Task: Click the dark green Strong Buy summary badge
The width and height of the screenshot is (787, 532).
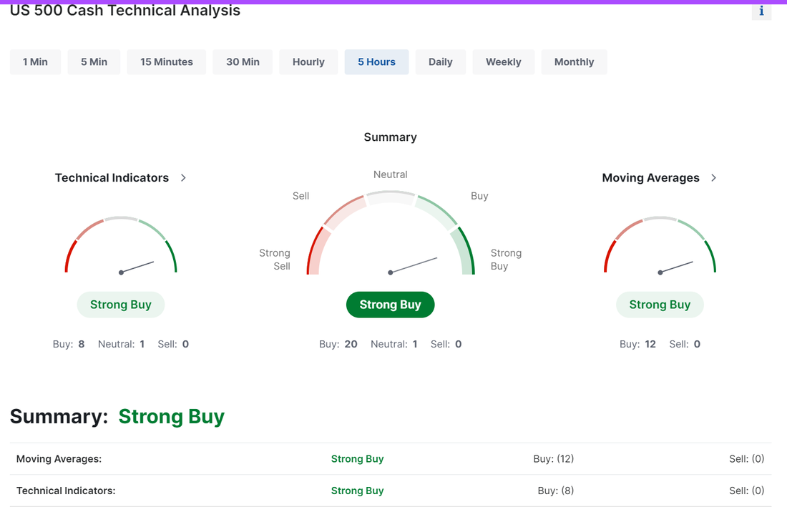Action: pos(390,305)
